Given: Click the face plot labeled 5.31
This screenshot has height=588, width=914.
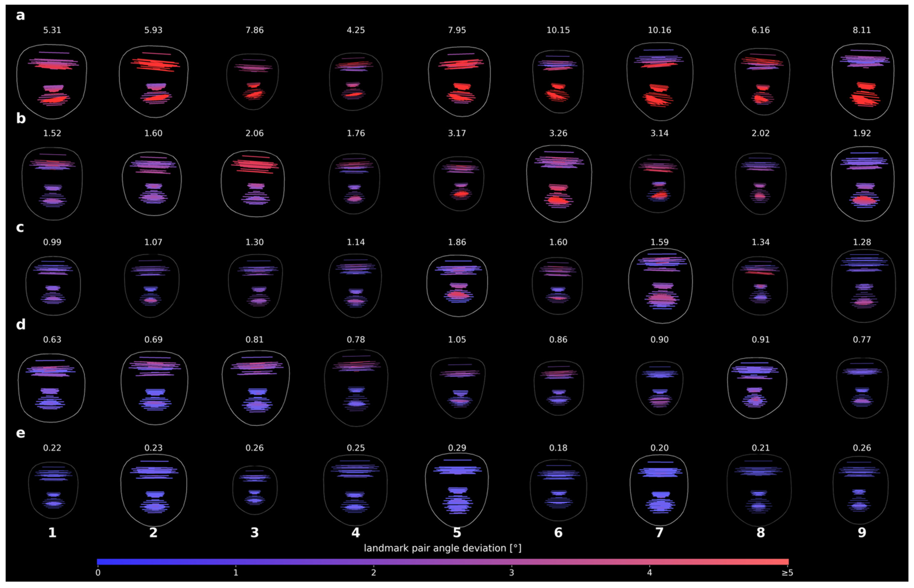Looking at the screenshot, I should pyautogui.click(x=52, y=81).
